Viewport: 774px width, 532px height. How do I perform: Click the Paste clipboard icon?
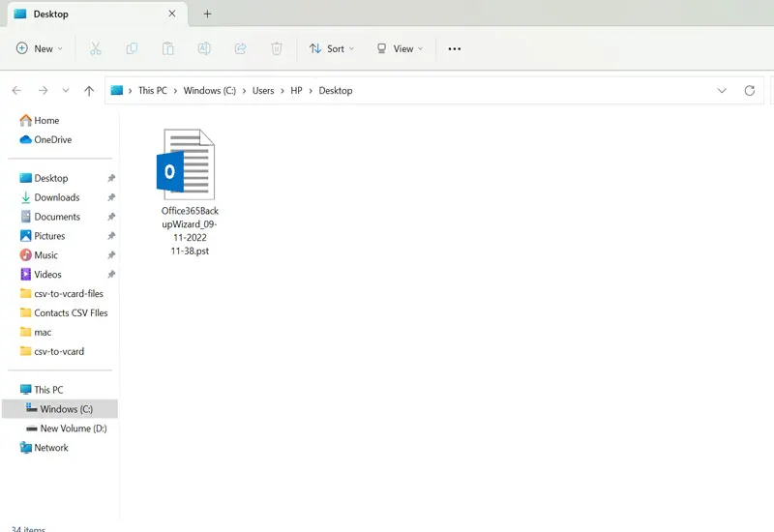click(x=168, y=48)
